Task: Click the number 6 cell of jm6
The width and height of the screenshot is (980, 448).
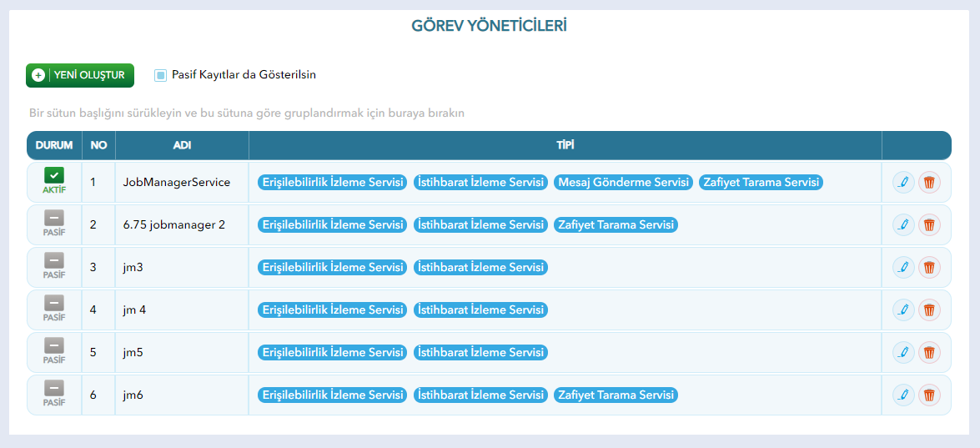Action: [x=98, y=395]
